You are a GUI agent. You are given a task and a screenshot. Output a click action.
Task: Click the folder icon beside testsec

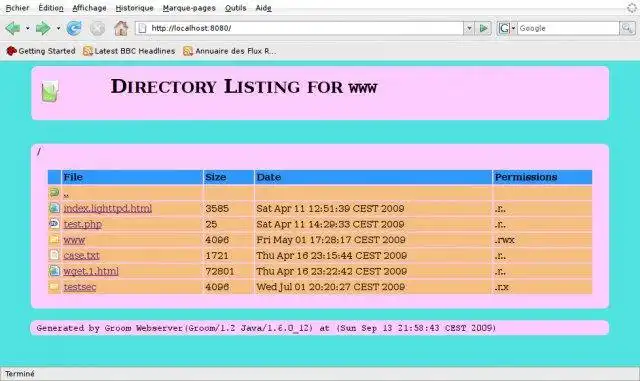pyautogui.click(x=54, y=286)
